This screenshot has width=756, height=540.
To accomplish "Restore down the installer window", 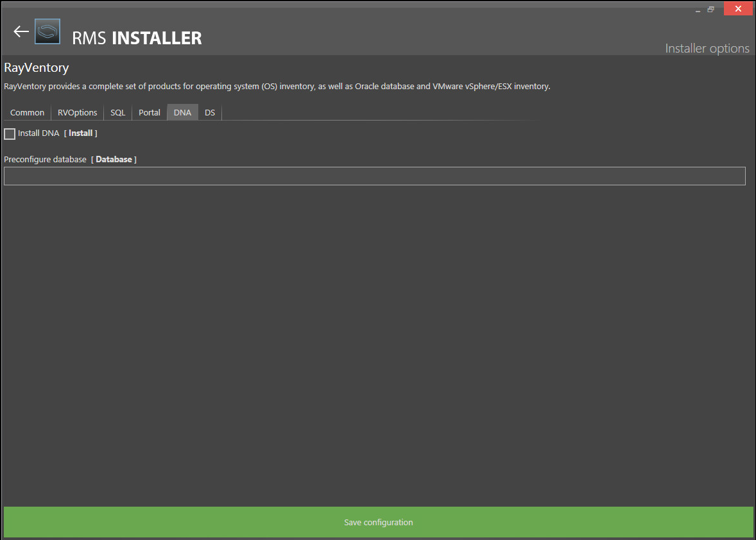I will click(711, 10).
